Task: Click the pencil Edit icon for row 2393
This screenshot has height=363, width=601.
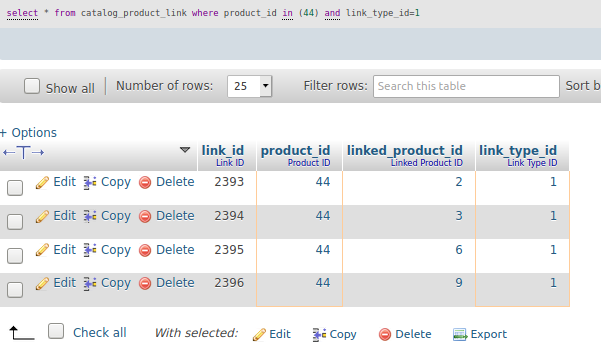Action: click(42, 182)
